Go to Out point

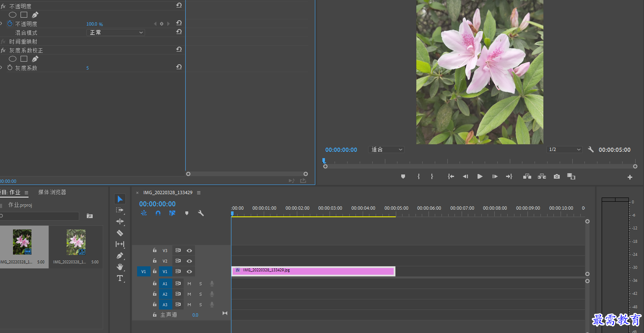click(x=509, y=177)
